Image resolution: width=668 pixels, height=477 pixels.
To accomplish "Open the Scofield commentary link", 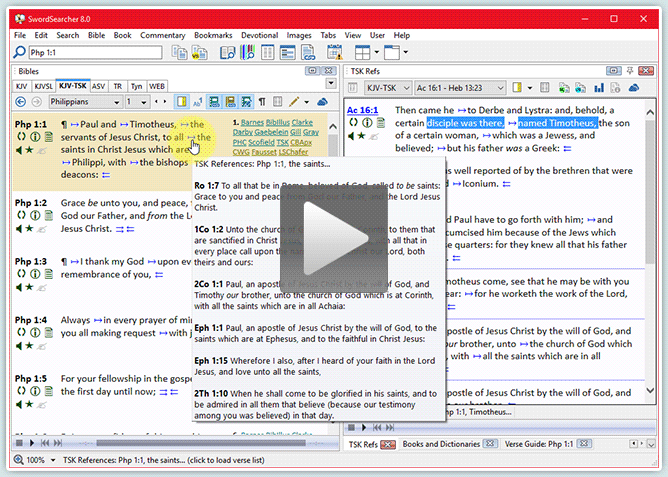I will click(262, 142).
